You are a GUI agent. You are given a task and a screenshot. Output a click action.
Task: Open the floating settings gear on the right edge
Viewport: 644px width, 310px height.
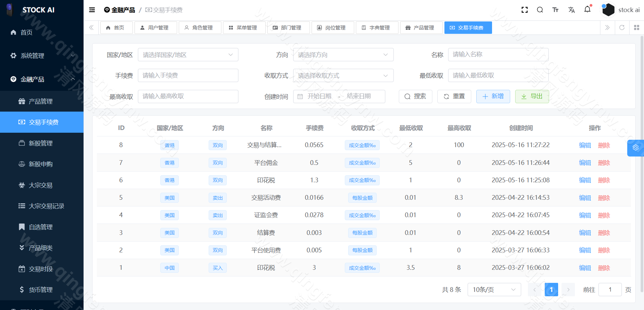pos(636,148)
